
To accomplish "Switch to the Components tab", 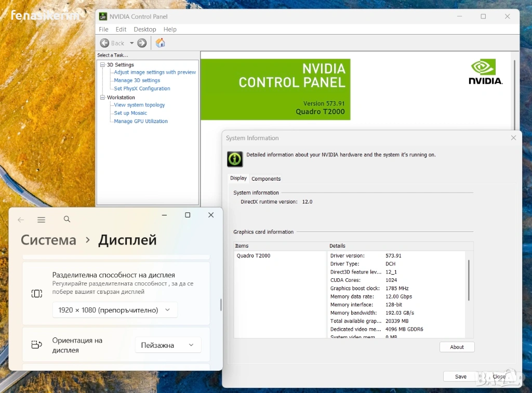I will coord(266,179).
